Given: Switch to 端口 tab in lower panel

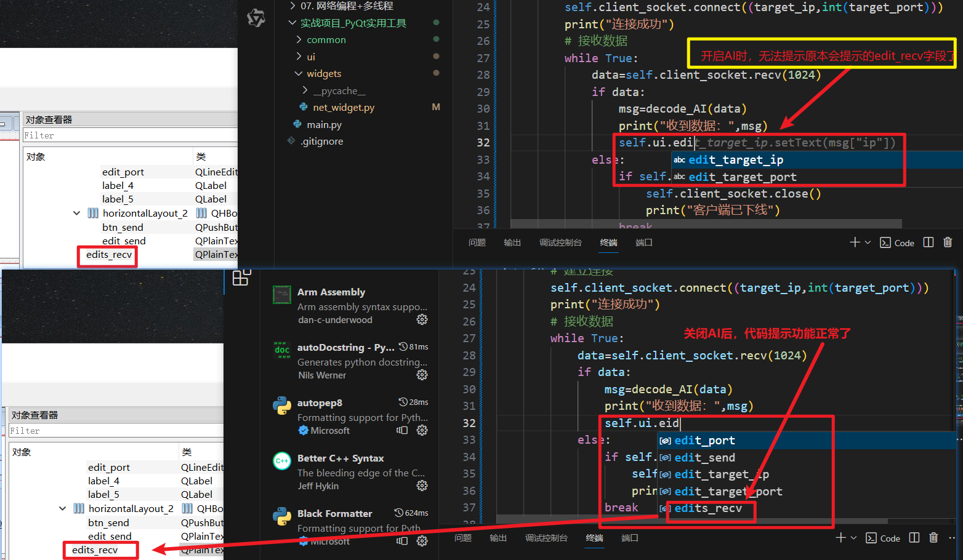Looking at the screenshot, I should 630,538.
